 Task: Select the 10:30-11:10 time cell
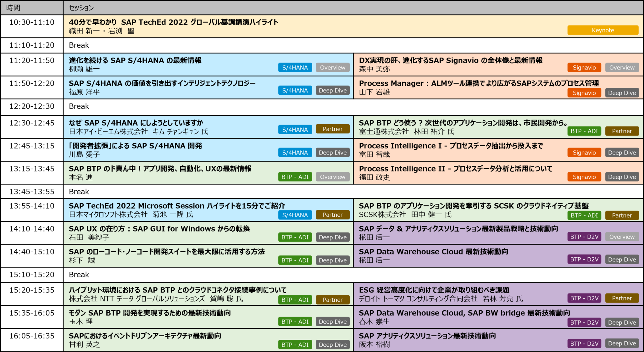click(32, 26)
